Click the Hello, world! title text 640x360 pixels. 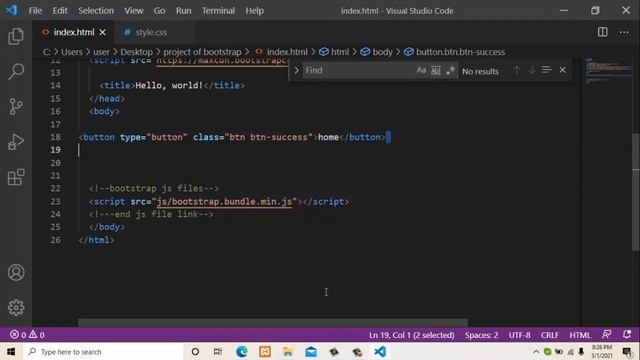pyautogui.click(x=169, y=85)
